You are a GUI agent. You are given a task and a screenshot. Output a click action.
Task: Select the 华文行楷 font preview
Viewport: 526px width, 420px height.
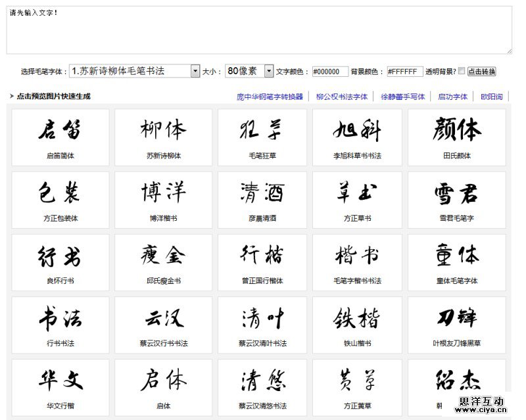[x=60, y=381]
